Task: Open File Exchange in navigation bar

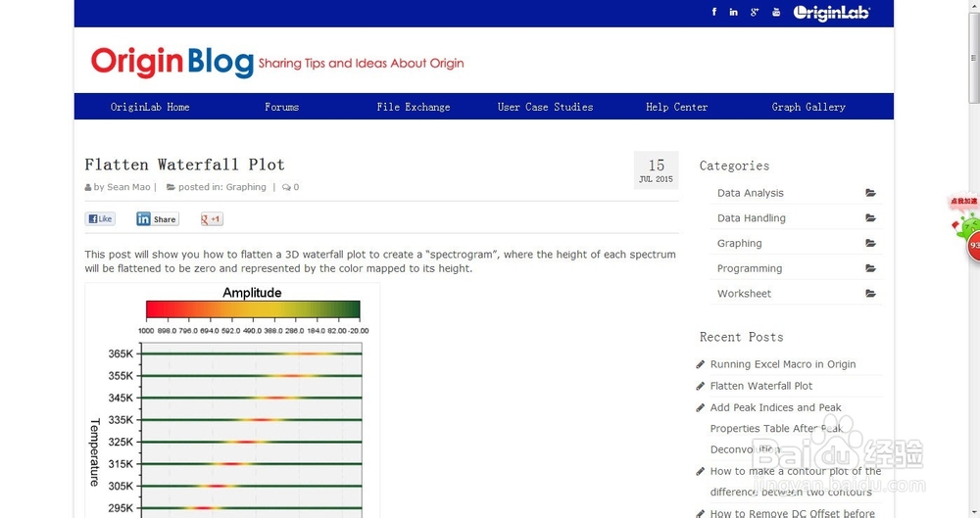Action: [x=414, y=107]
